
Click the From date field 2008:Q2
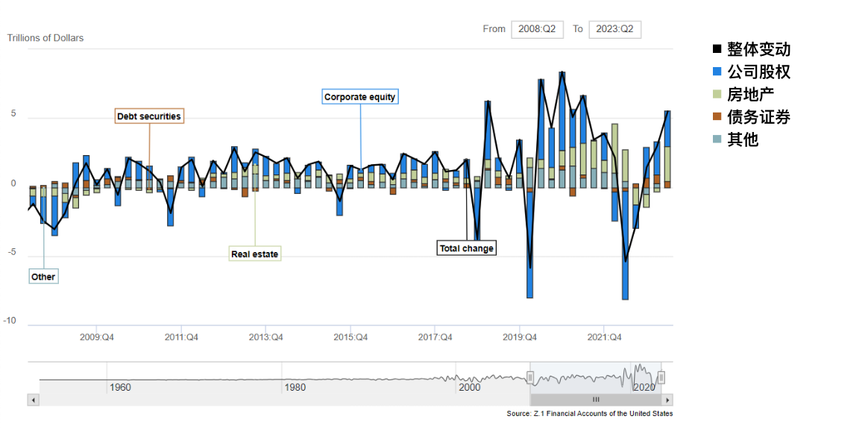tap(537, 29)
